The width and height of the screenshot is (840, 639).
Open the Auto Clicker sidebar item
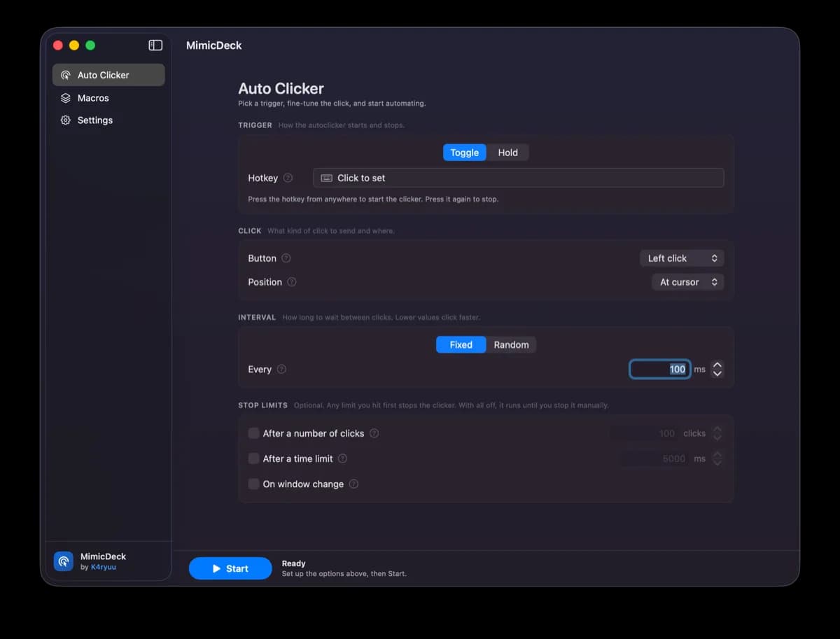click(x=108, y=75)
